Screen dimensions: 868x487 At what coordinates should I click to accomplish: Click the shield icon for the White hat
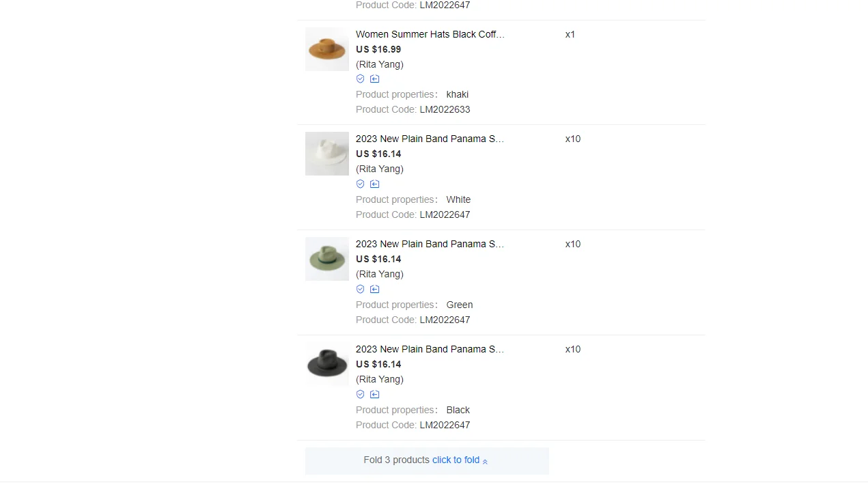361,184
